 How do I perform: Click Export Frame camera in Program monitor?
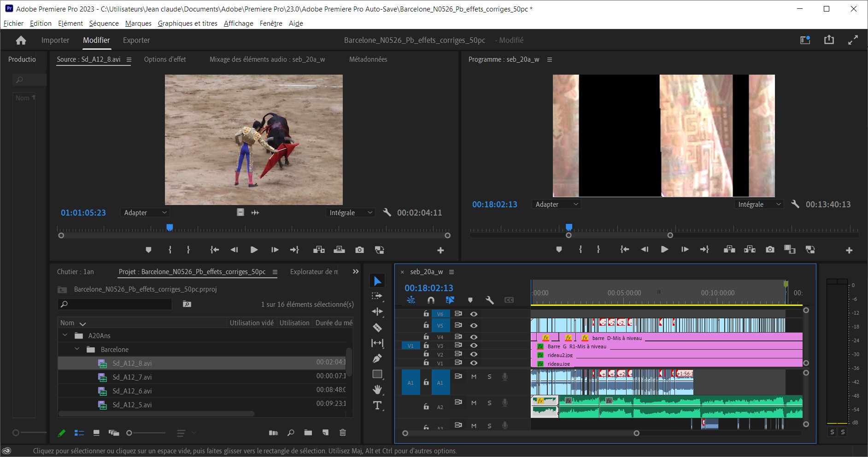click(770, 249)
